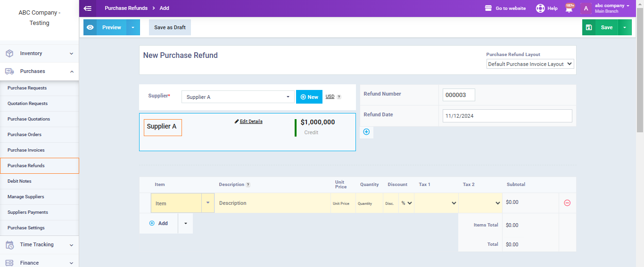Click the New supplier button
The image size is (644, 267).
pos(309,97)
